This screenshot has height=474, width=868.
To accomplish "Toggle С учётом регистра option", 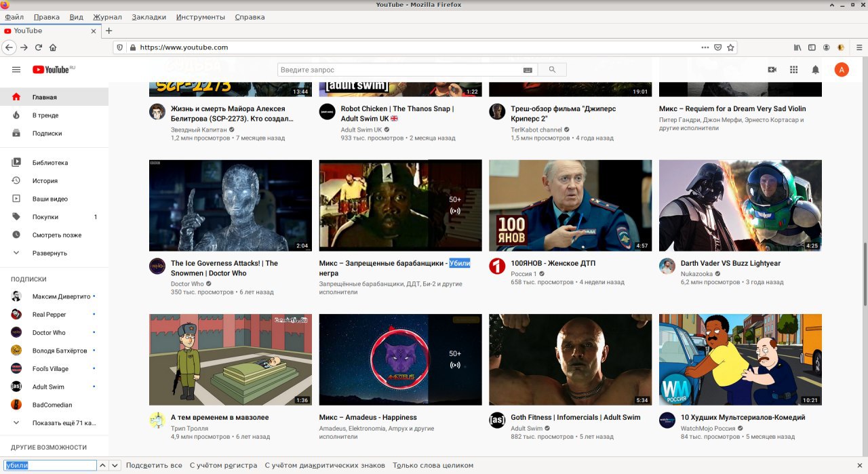I will pos(223,465).
